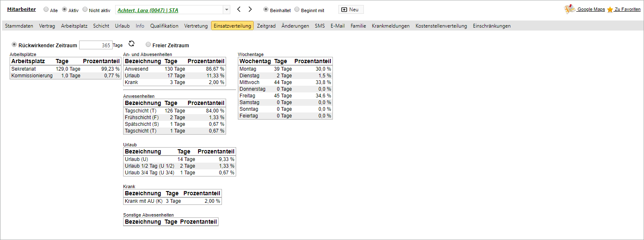Click the Dienstag row in Wochentage

click(x=285, y=76)
